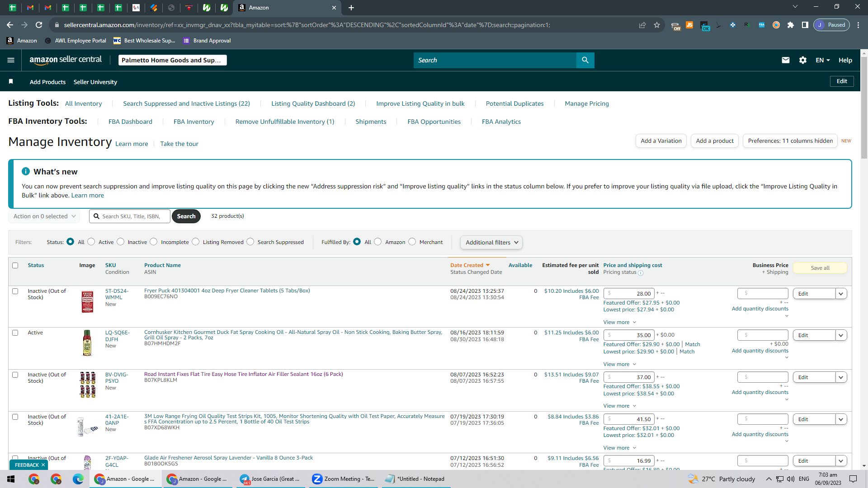Click the Add a product button

[715, 141]
